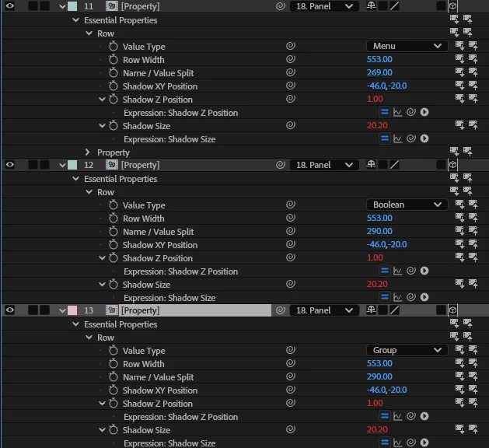Push to source for layer 12 Name / Value Split

coord(473,231)
